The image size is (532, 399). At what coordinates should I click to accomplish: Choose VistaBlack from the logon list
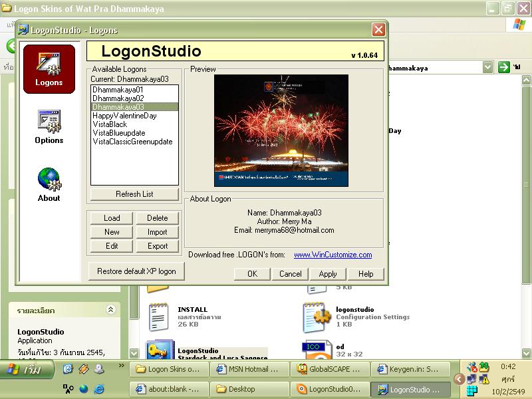pyautogui.click(x=110, y=124)
